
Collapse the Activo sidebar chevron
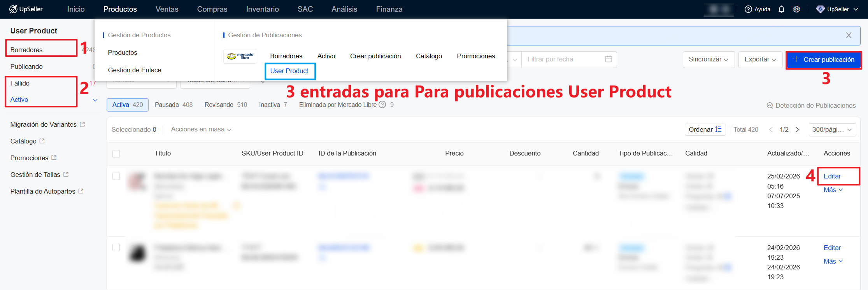95,100
